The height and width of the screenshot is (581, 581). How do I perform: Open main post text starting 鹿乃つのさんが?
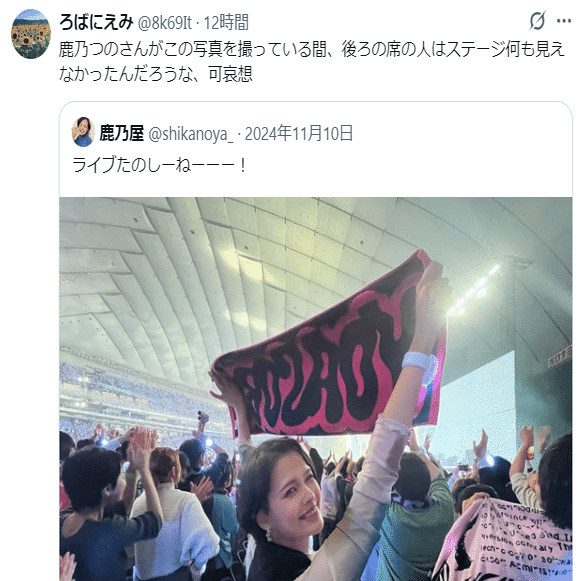pos(311,62)
